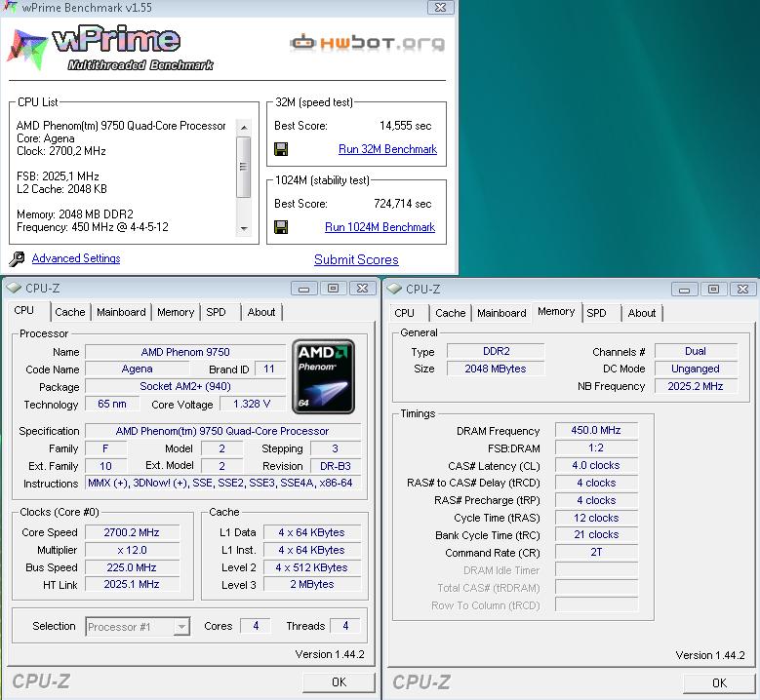Open Memory tab in left CPU-Z
This screenshot has width=760, height=700.
click(176, 312)
